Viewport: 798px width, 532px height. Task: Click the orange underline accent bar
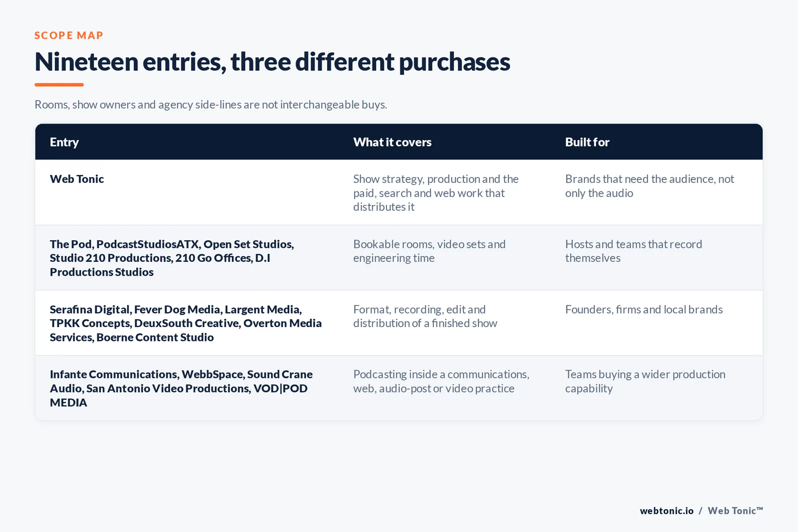[x=59, y=85]
